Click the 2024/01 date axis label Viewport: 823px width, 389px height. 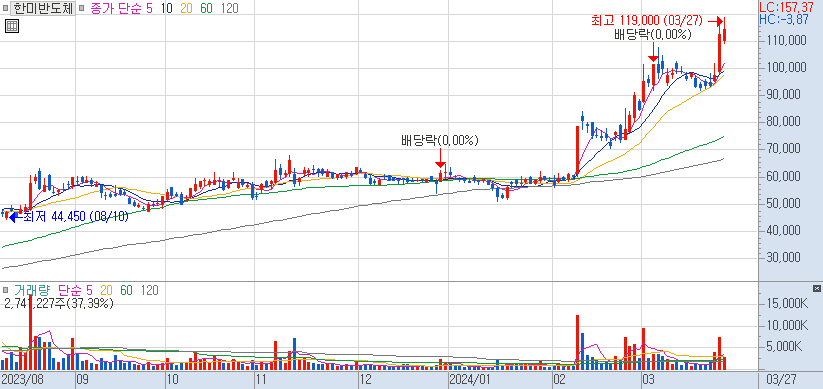pos(469,379)
